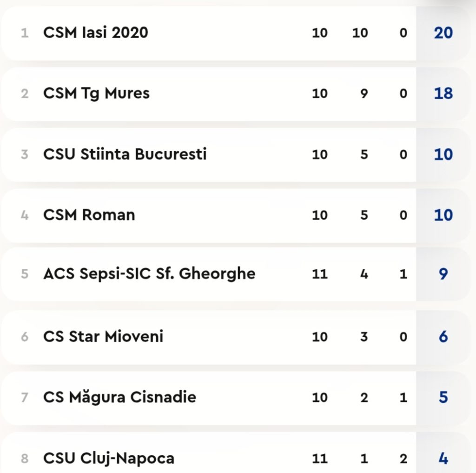Click CS Star Mioveni's 6 points total

(443, 336)
